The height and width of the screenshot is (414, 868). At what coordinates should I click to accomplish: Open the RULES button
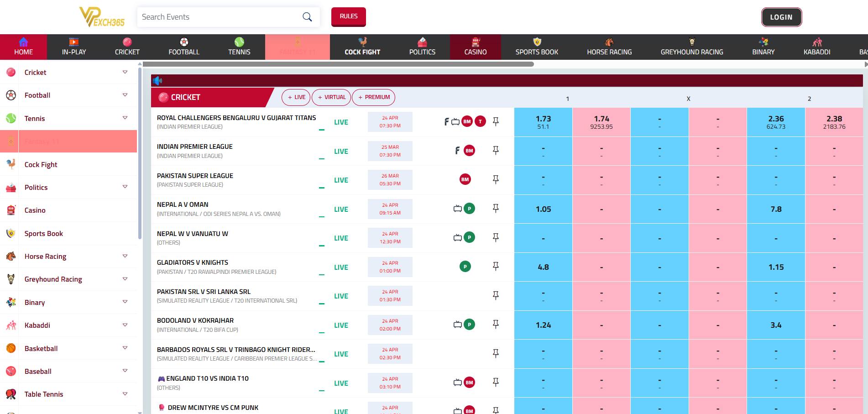coord(349,16)
